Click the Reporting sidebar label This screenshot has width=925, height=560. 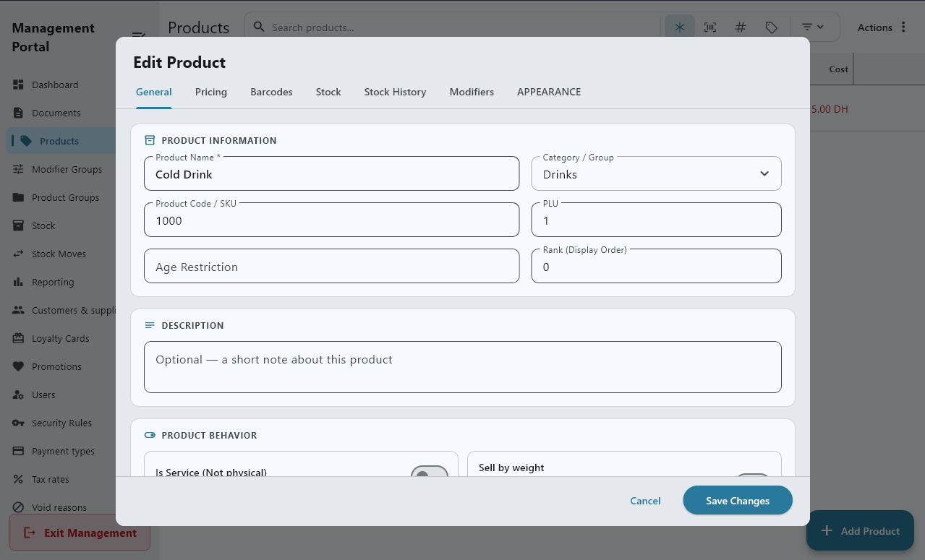[x=53, y=282]
